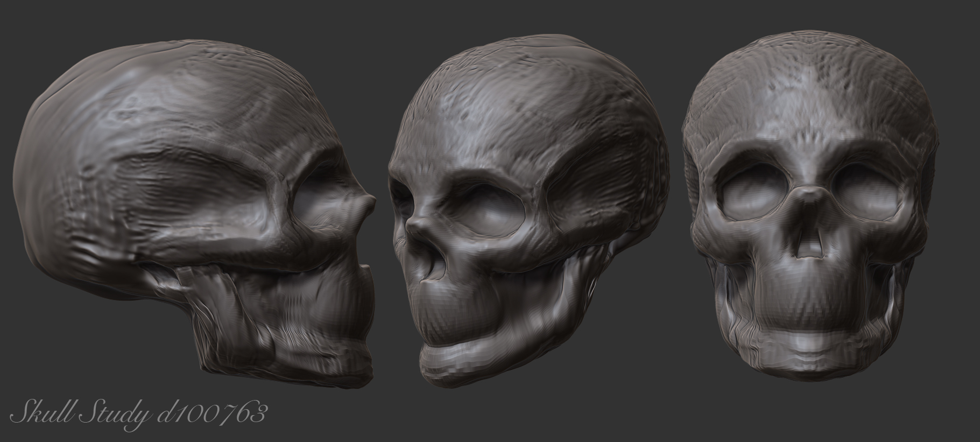The image size is (980, 442).
Task: Select the three-quarter view skull render
Action: click(530, 212)
